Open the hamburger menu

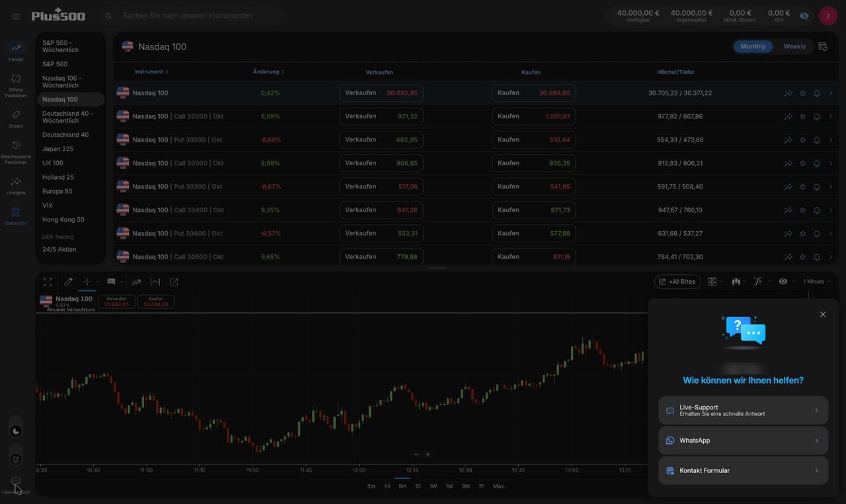(16, 16)
